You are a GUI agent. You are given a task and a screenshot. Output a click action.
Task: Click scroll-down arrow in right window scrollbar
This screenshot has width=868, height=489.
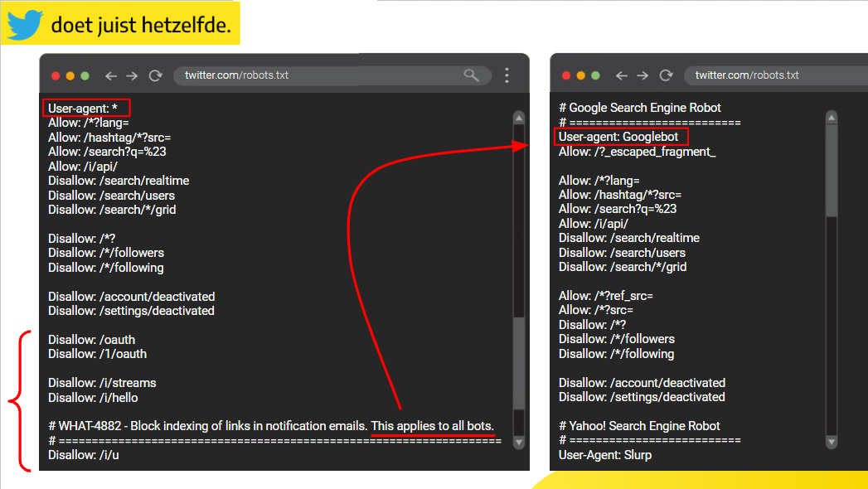pyautogui.click(x=832, y=442)
